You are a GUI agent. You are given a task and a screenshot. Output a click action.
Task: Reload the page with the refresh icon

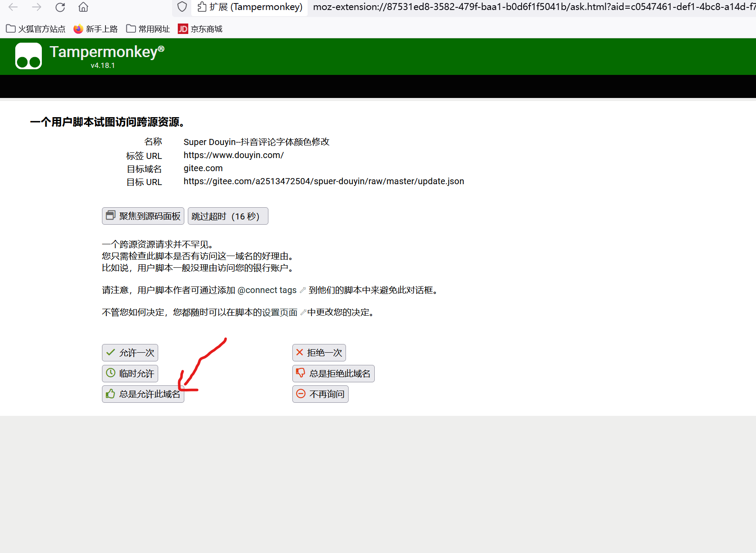(x=60, y=7)
